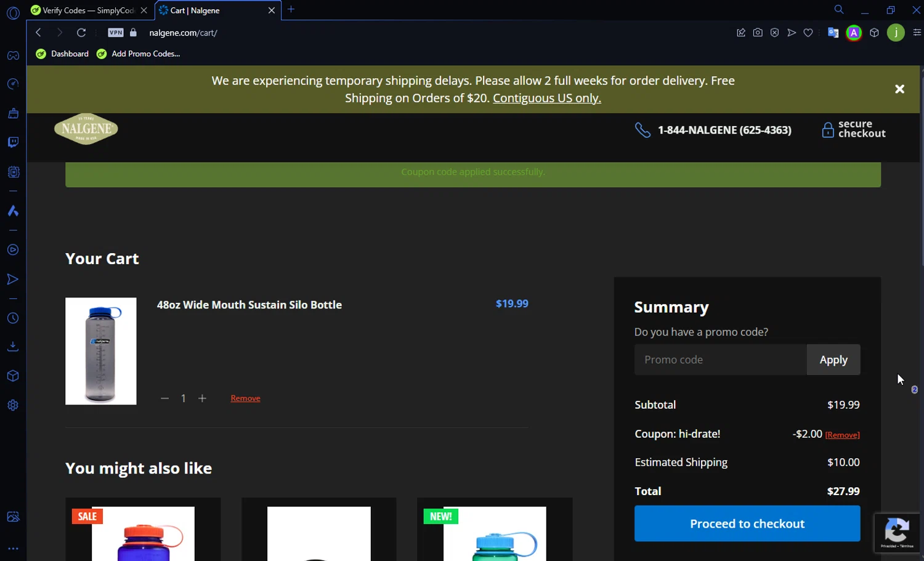Click the pinboard edit icon in toolbar
Image resolution: width=924 pixels, height=561 pixels.
coord(741,33)
